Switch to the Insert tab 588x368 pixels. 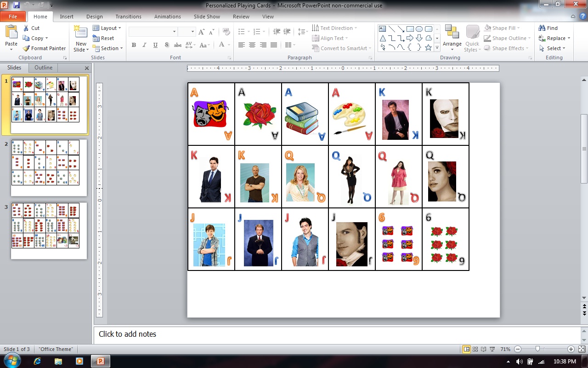pyautogui.click(x=67, y=17)
